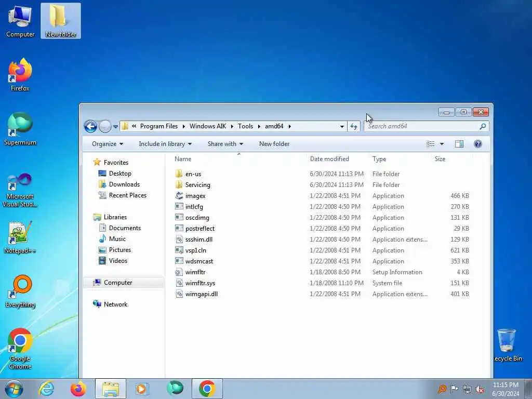Image resolution: width=532 pixels, height=399 pixels.
Task: Expand breadcrumb arrow after Windows AIK
Action: (x=232, y=126)
